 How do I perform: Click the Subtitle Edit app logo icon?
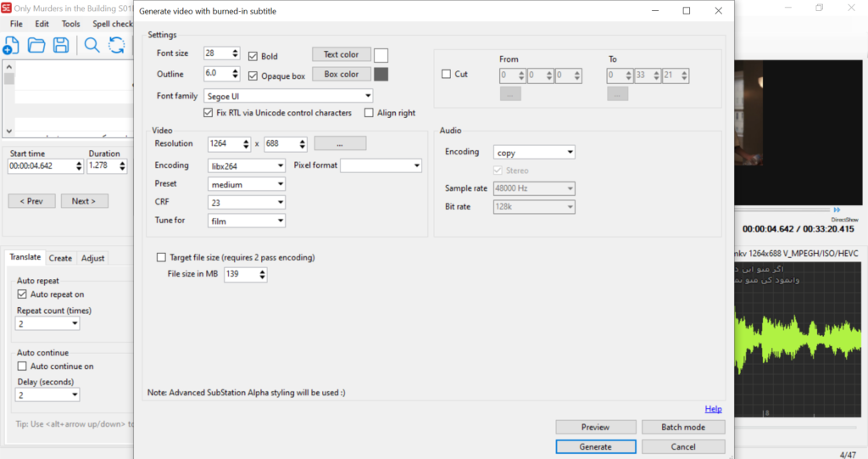click(x=6, y=8)
